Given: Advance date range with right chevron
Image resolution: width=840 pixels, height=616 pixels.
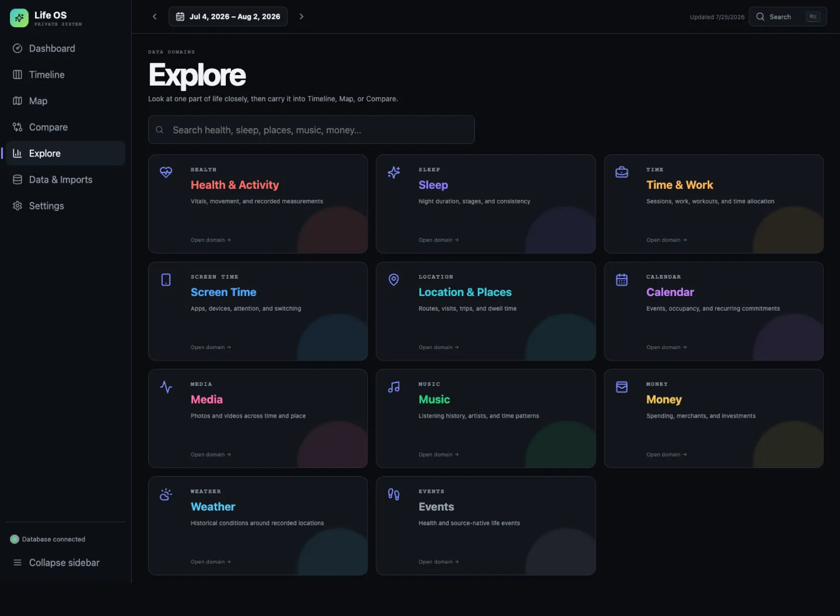Looking at the screenshot, I should [x=301, y=16].
